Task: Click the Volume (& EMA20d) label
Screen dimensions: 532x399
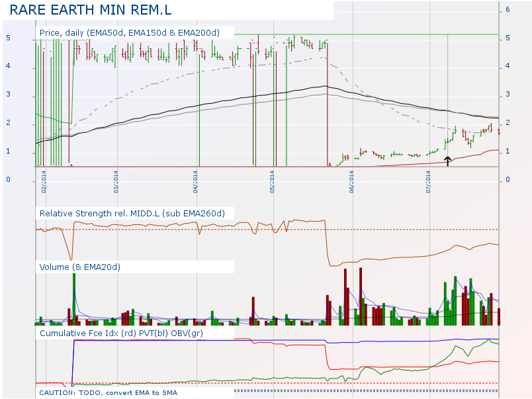Action: click(79, 267)
